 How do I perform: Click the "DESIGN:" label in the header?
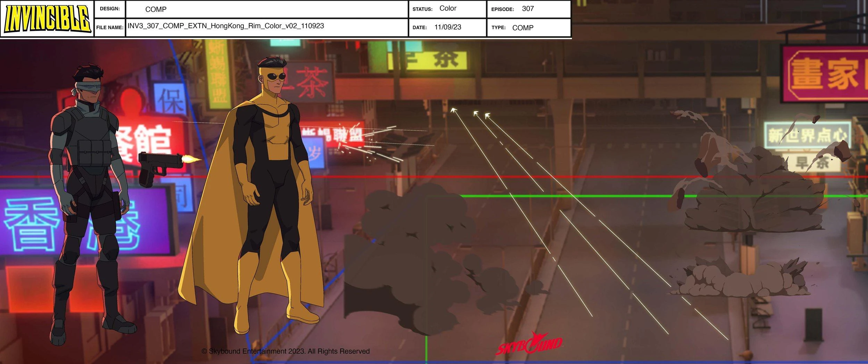pos(110,9)
